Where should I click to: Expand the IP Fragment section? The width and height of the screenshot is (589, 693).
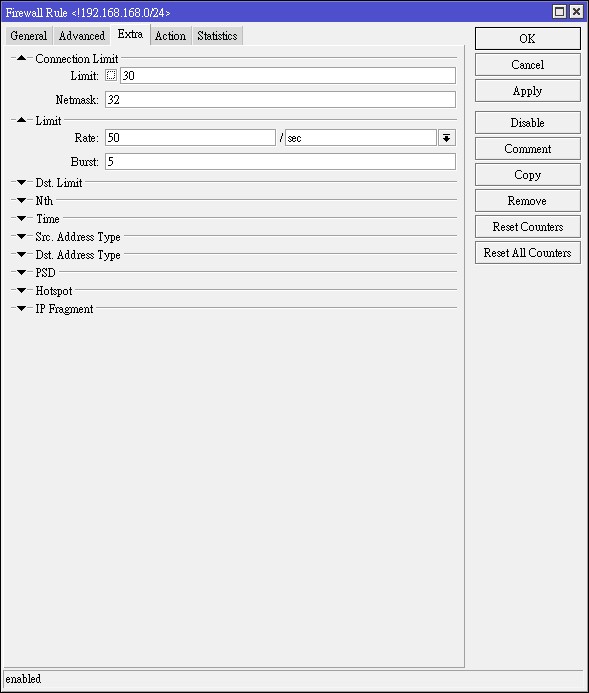(21, 308)
